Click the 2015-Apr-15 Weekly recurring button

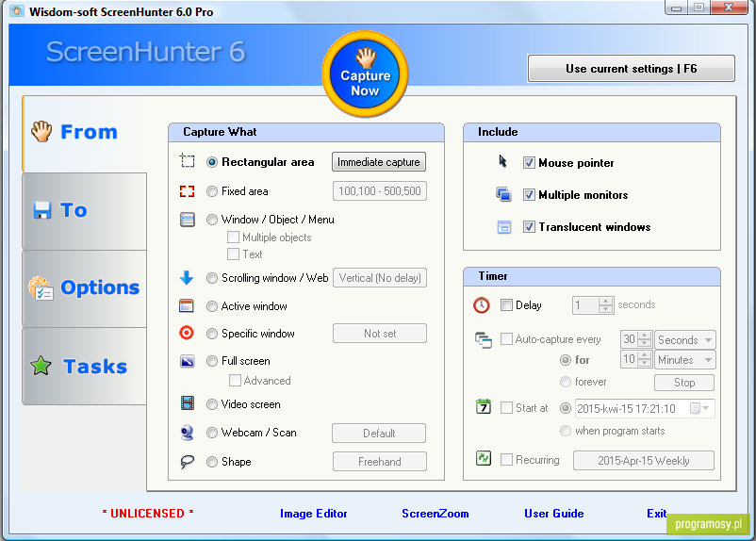point(643,461)
